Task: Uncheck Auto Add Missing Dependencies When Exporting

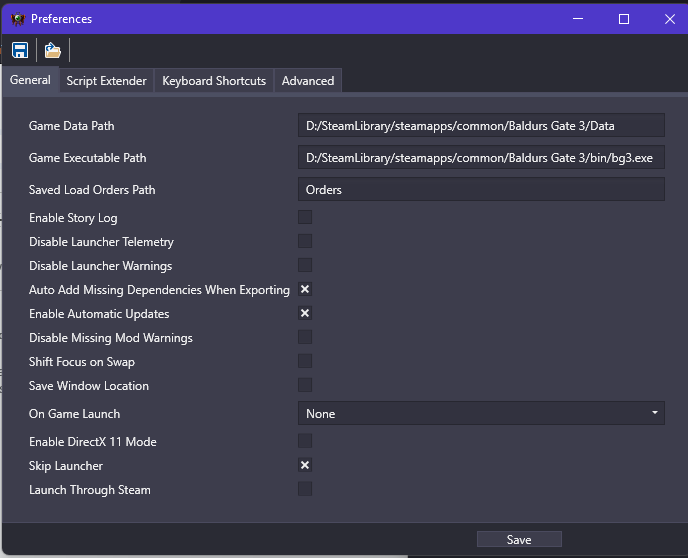Action: (305, 289)
